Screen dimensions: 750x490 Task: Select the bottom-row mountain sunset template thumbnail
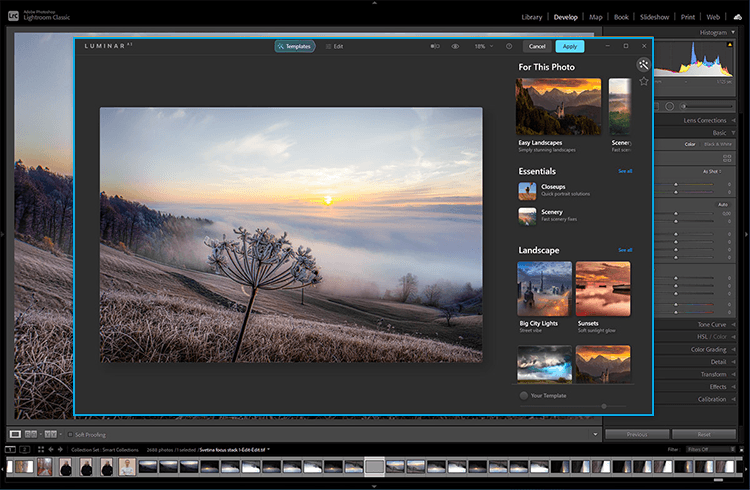coord(603,364)
